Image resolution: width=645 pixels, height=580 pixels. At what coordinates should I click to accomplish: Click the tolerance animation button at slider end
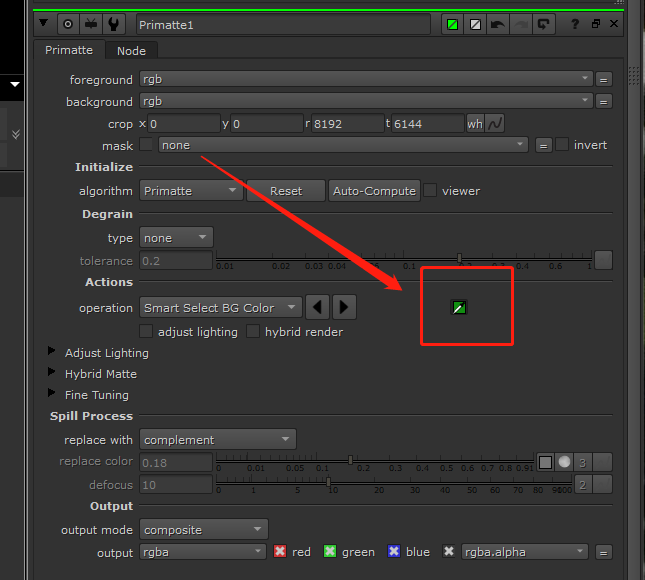point(603,260)
